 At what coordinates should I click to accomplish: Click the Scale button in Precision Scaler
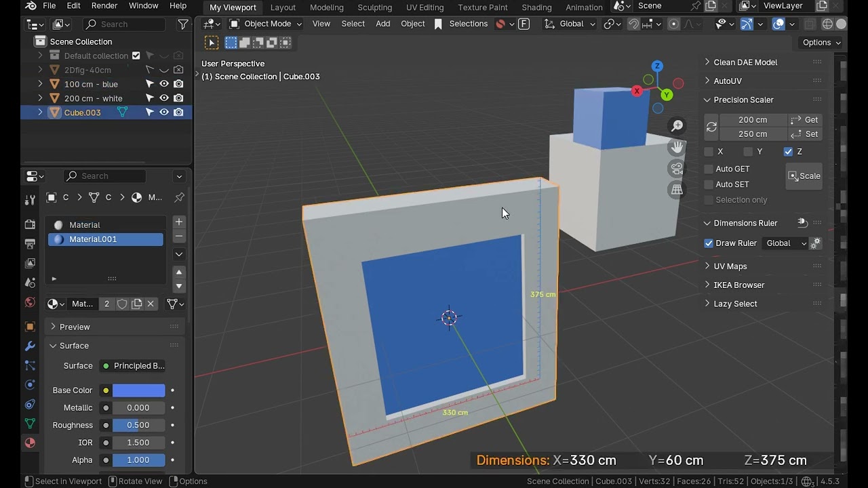pyautogui.click(x=804, y=176)
